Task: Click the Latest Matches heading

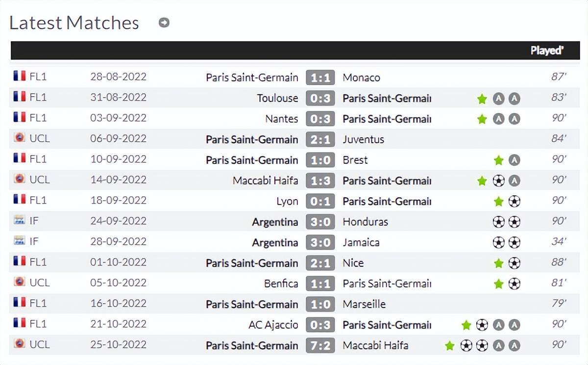Action: click(x=74, y=23)
